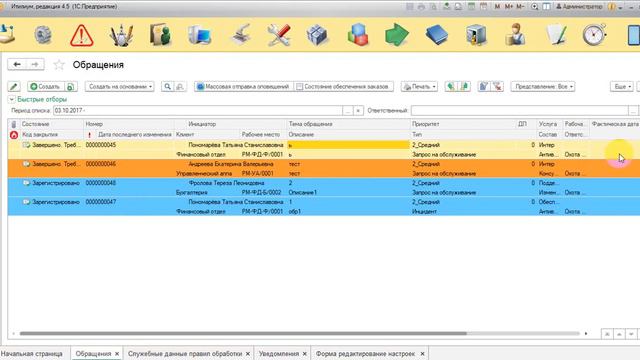Viewport: 640px width, 360px height.
Task: Click the calculator M+ button in title bar
Action: 509,7
